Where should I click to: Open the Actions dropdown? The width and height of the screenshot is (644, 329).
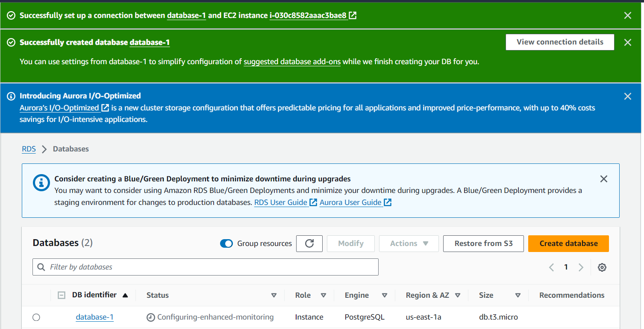409,243
